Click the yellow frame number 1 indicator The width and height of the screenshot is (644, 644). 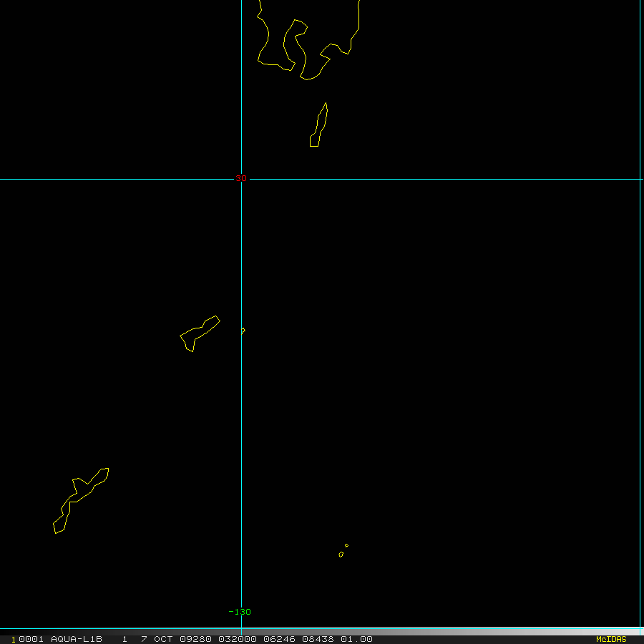pyautogui.click(x=14, y=640)
